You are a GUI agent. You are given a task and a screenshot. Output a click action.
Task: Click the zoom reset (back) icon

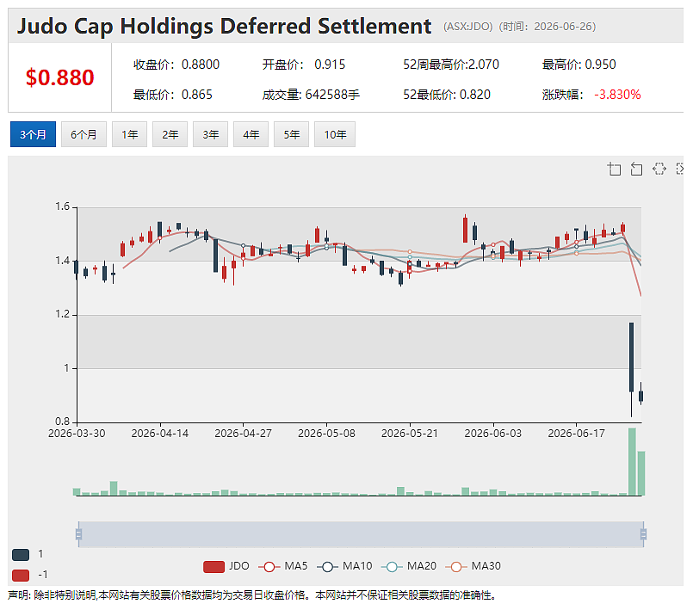coord(636,169)
